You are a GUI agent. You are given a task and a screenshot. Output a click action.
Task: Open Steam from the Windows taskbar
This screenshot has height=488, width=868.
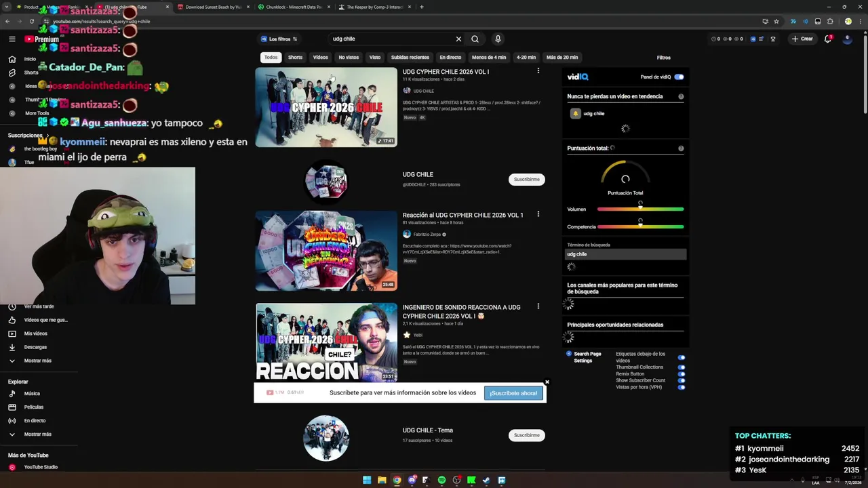tap(486, 480)
